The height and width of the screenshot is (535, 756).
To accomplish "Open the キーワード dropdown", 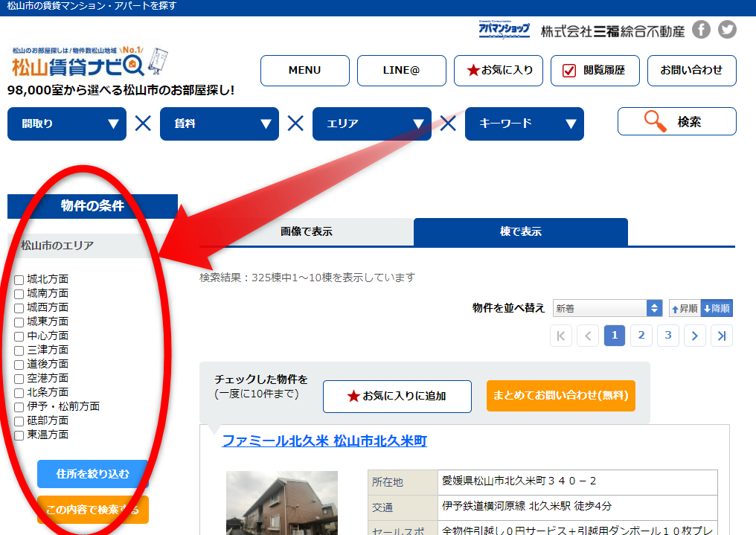I will (524, 124).
